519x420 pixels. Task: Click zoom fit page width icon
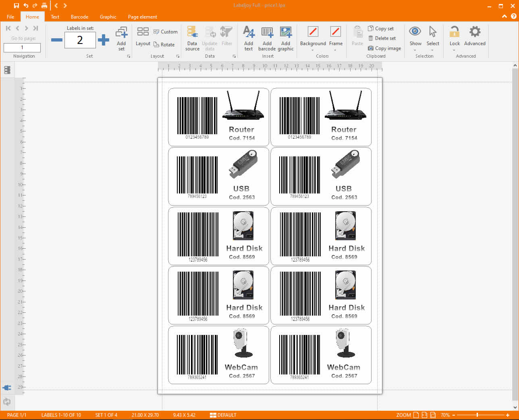coord(424,415)
